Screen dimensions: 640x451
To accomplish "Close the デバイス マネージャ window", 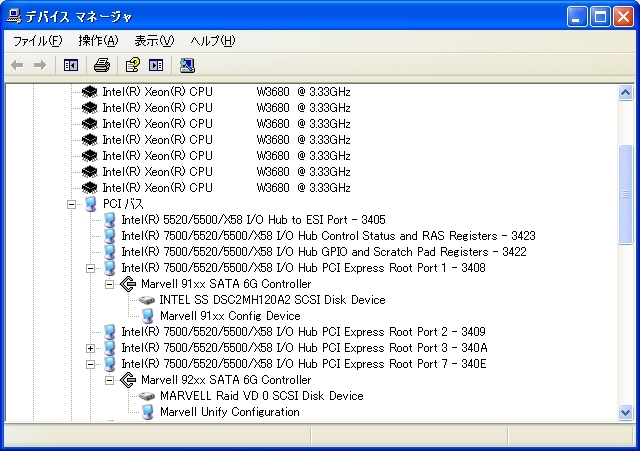I will click(x=624, y=17).
